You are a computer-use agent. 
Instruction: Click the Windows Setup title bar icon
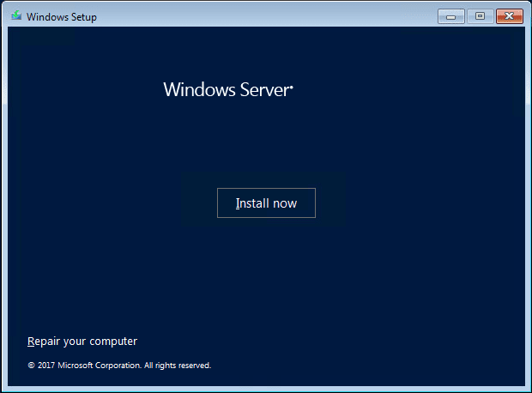pos(16,16)
